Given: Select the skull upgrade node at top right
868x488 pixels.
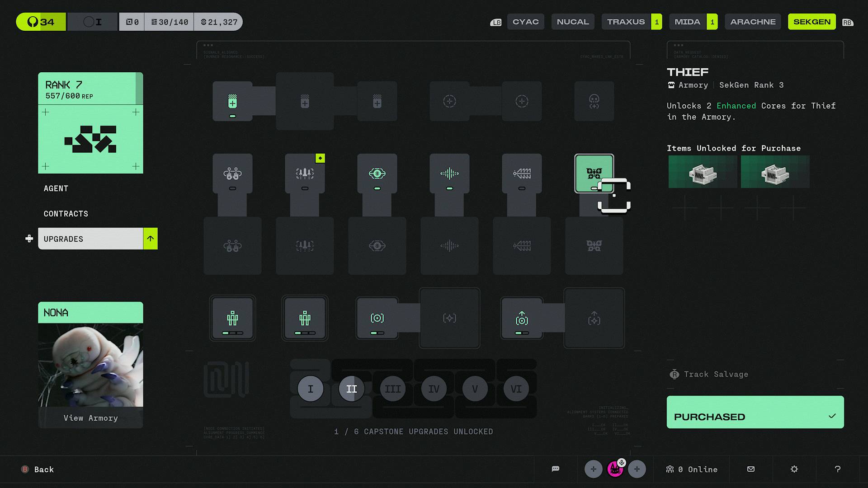Looking at the screenshot, I should [x=594, y=101].
